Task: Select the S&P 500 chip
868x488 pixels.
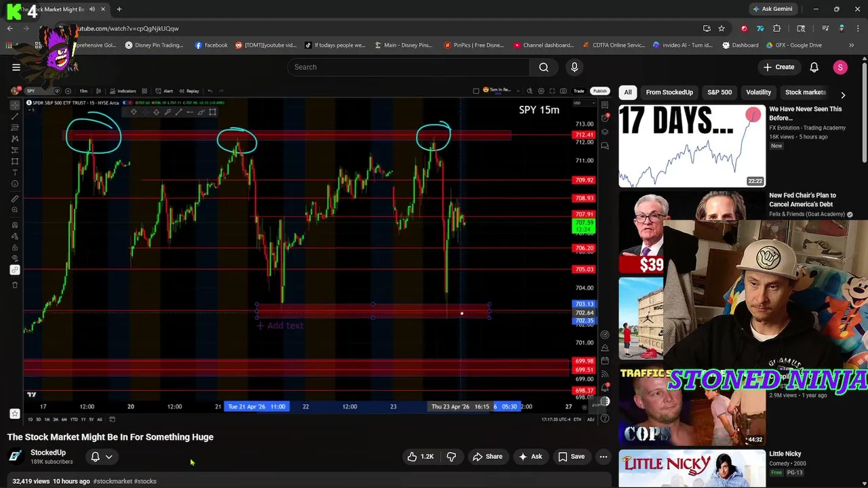Action: point(719,92)
